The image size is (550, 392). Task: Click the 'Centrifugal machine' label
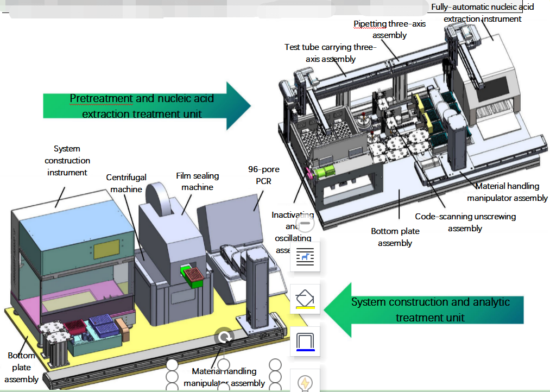click(127, 183)
